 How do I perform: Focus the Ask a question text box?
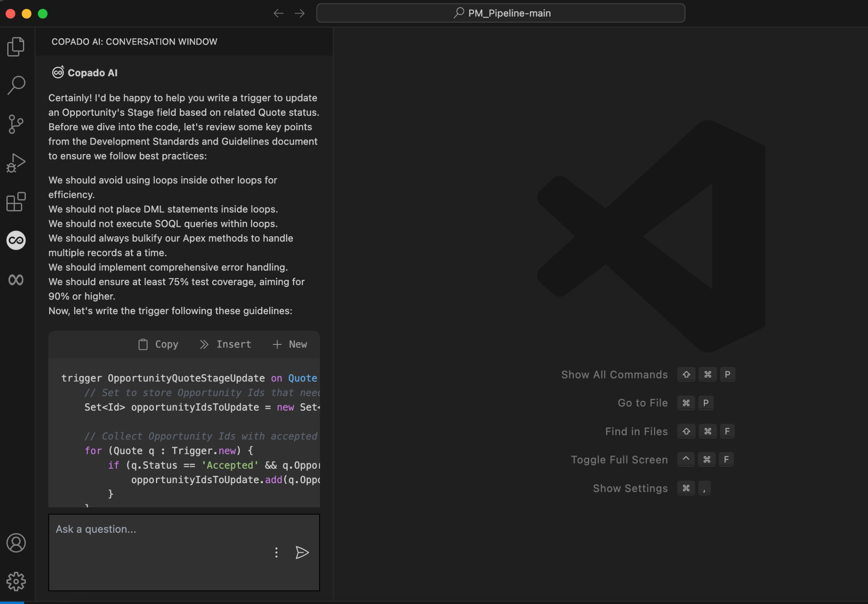184,552
